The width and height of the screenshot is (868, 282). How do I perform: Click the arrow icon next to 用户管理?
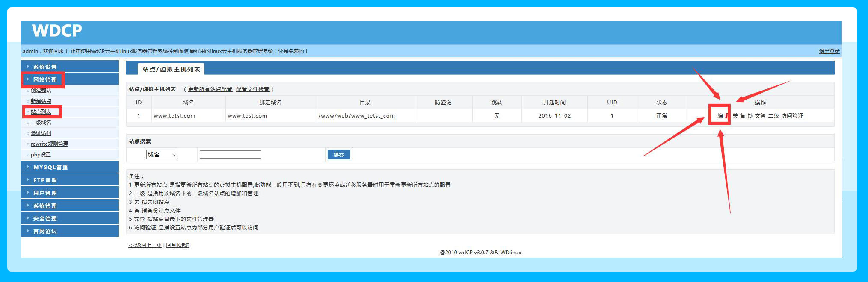(x=28, y=193)
